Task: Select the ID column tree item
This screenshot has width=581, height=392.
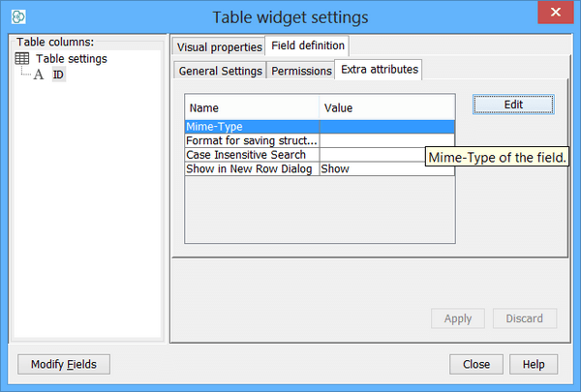Action: pos(58,75)
